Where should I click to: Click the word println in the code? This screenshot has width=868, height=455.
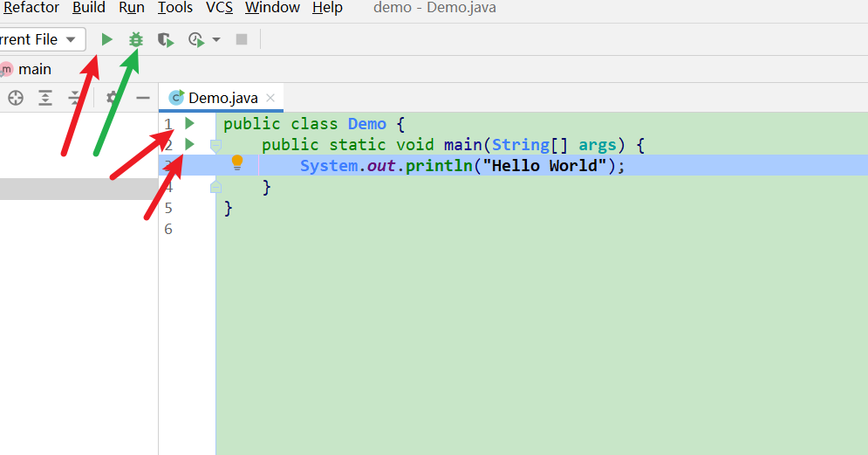(x=439, y=166)
